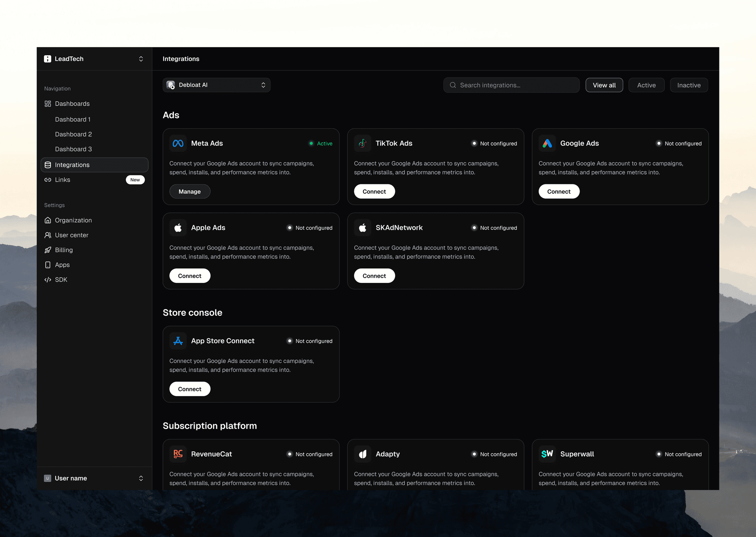The height and width of the screenshot is (537, 756).
Task: Select the Active filter toggle
Action: (x=646, y=85)
